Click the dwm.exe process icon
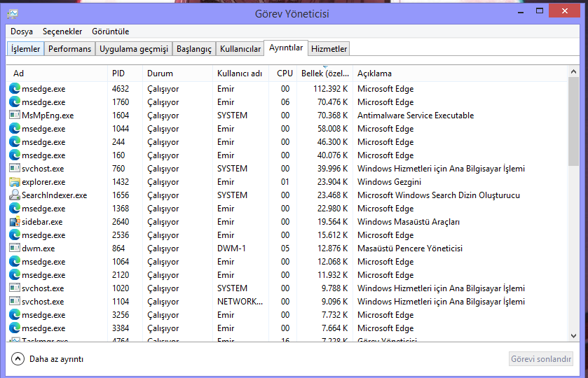The height and width of the screenshot is (378, 588). click(14, 248)
